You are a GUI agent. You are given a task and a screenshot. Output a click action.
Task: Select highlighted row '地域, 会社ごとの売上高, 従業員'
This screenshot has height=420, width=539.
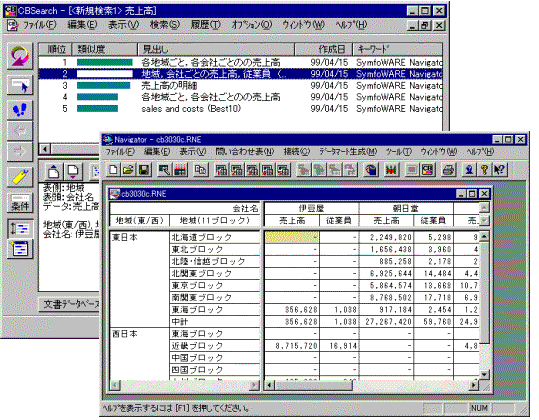(x=240, y=74)
